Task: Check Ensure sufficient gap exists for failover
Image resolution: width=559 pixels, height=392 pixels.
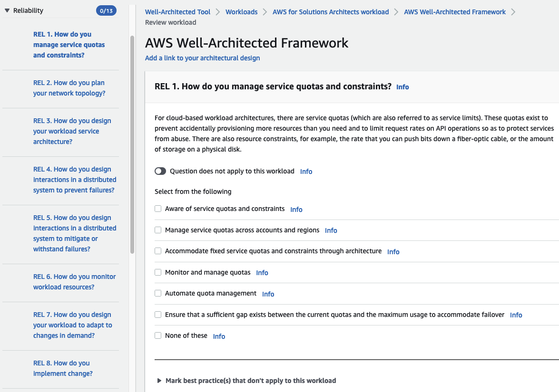Action: 158,315
